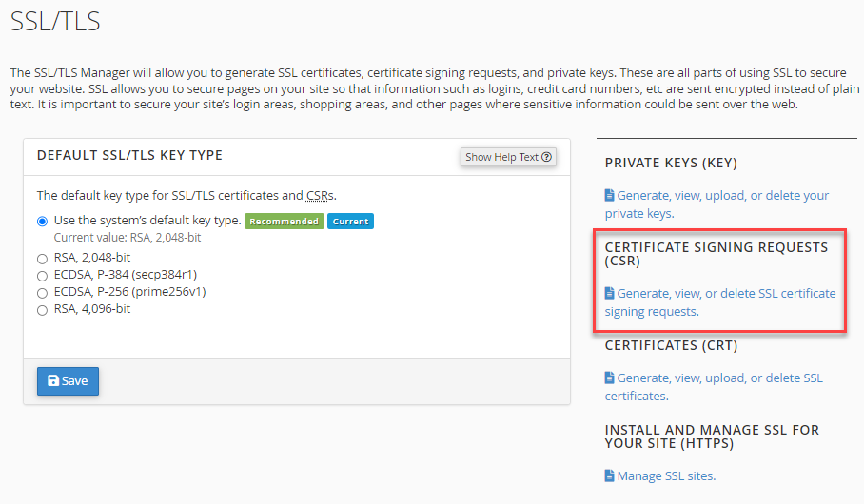Open the SSL certificates management link
Viewport: 864px width, 504px height.
pos(719,378)
